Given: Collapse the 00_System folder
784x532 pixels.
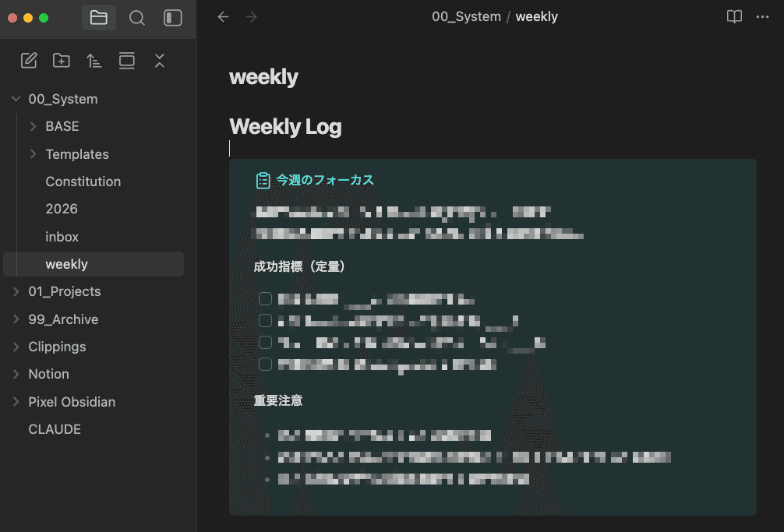Looking at the screenshot, I should (16, 99).
